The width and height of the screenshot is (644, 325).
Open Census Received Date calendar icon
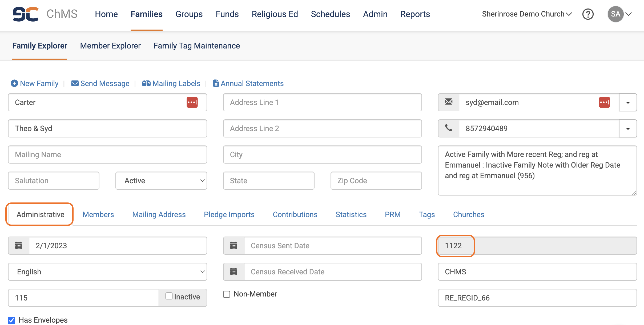coord(234,272)
